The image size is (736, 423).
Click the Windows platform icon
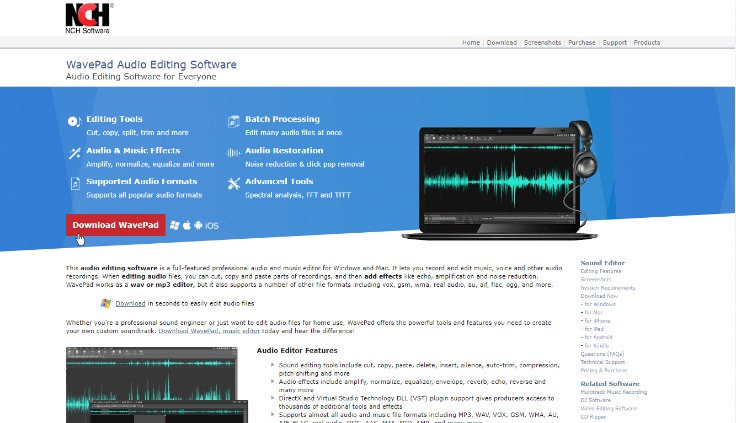(x=175, y=226)
